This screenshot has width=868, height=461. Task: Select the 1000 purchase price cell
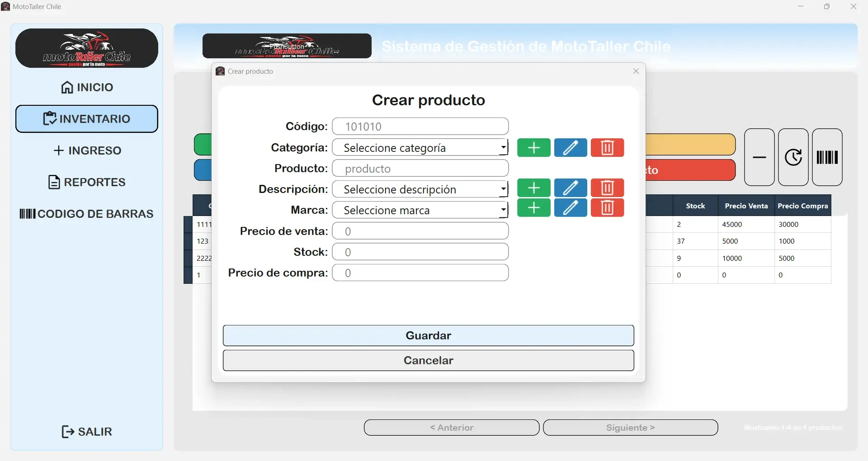coord(803,241)
